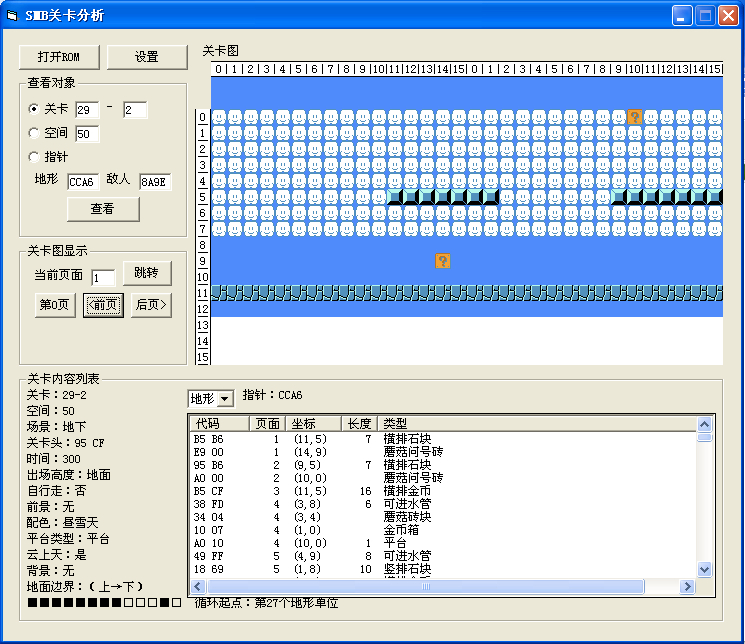745x644 pixels.
Task: Click the level world field showing 29
Action: pos(87,110)
